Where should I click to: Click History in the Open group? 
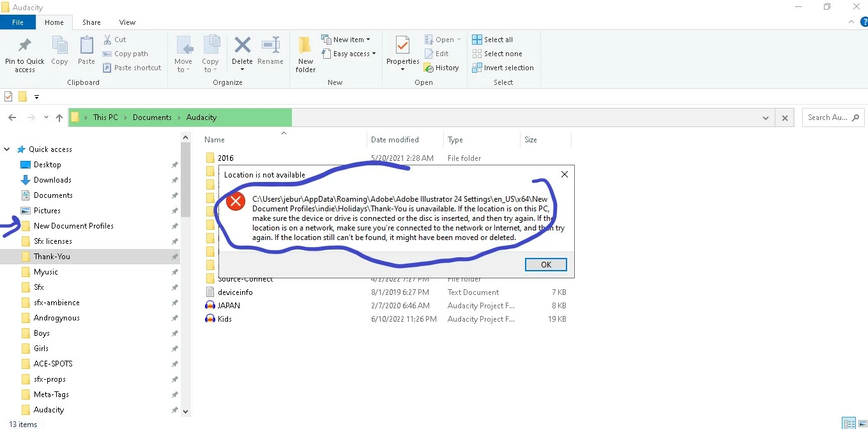(441, 68)
